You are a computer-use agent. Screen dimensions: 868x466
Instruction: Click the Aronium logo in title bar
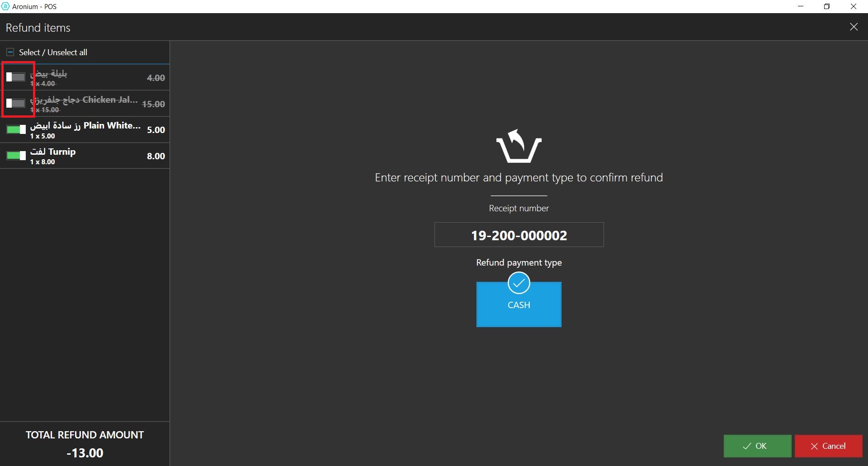coord(5,6)
